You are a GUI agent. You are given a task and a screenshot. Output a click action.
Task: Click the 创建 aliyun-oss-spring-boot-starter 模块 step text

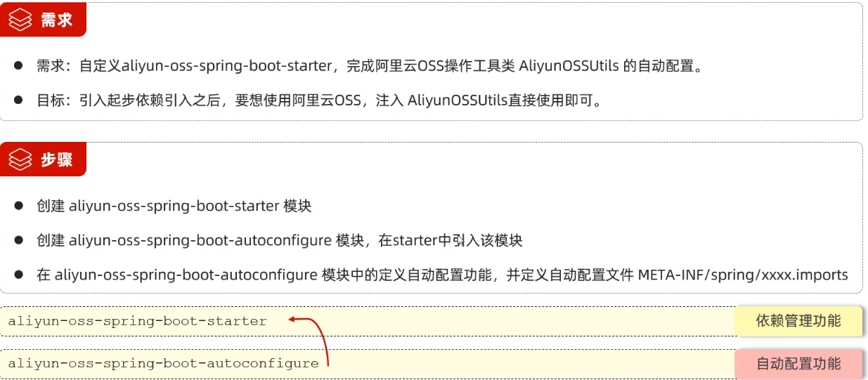pos(174,206)
